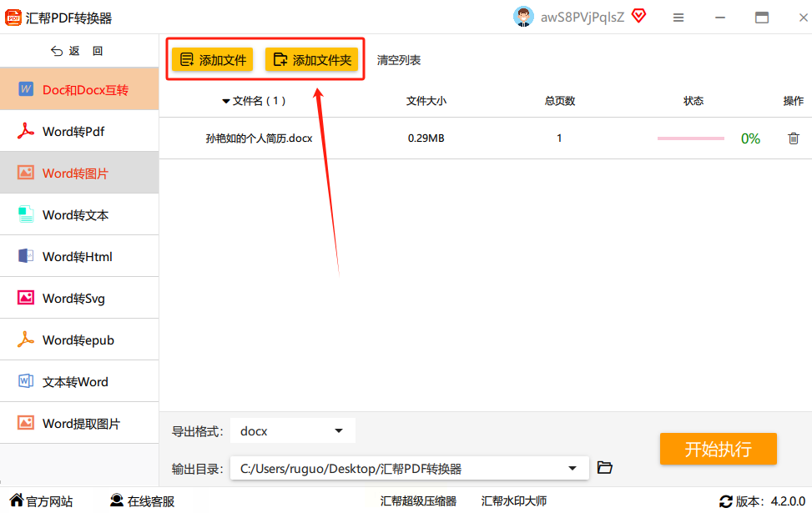Click the 添加文件夹 button

tap(312, 59)
